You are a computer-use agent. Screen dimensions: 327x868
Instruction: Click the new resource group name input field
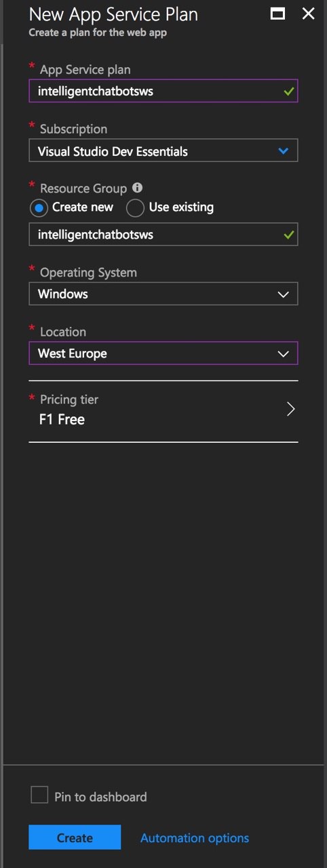tap(163, 235)
